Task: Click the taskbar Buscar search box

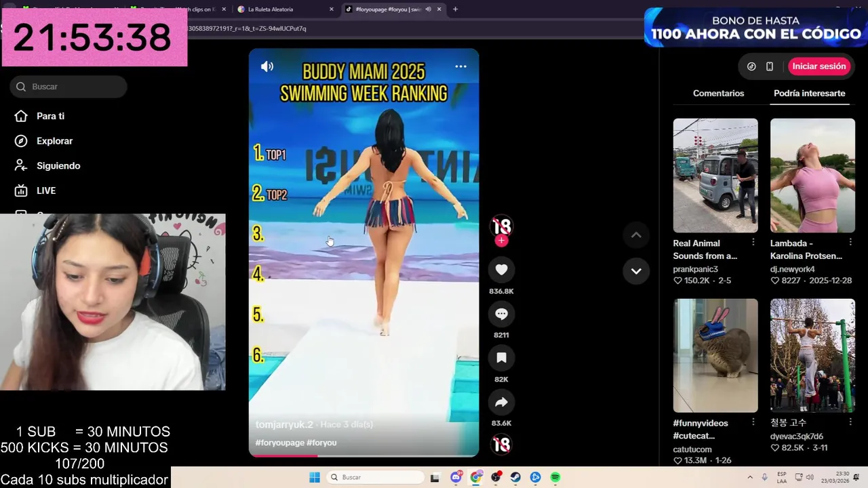Action: point(374,477)
